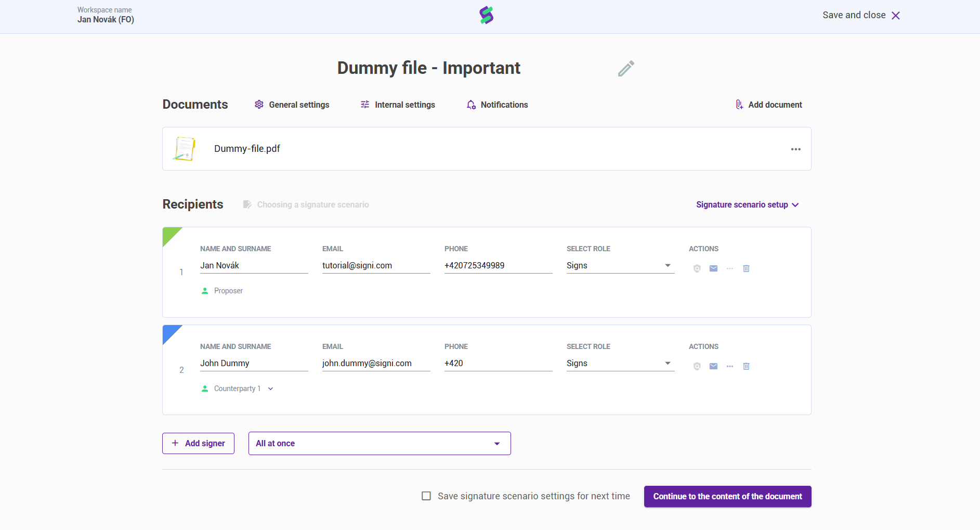The width and height of the screenshot is (980, 530).
Task: Click John Dummy's phone number field
Action: (x=498, y=364)
